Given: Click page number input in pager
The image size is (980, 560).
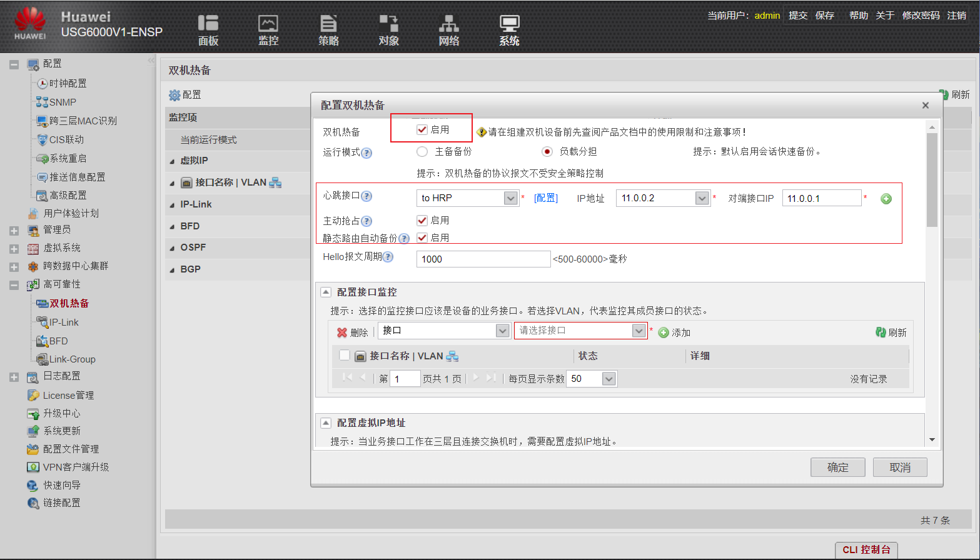Looking at the screenshot, I should 405,379.
